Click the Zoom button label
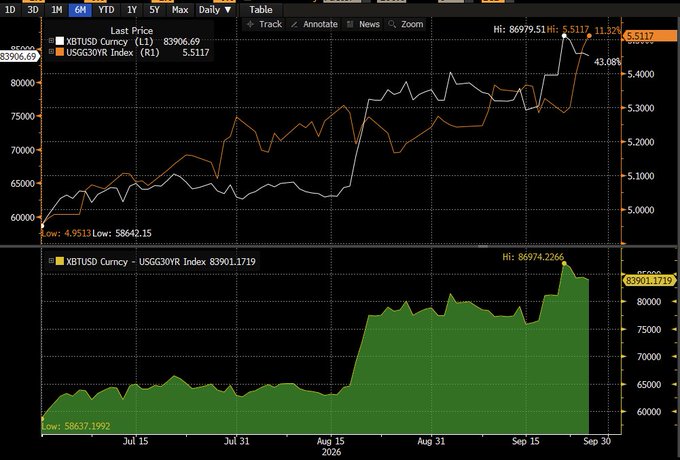 (412, 24)
